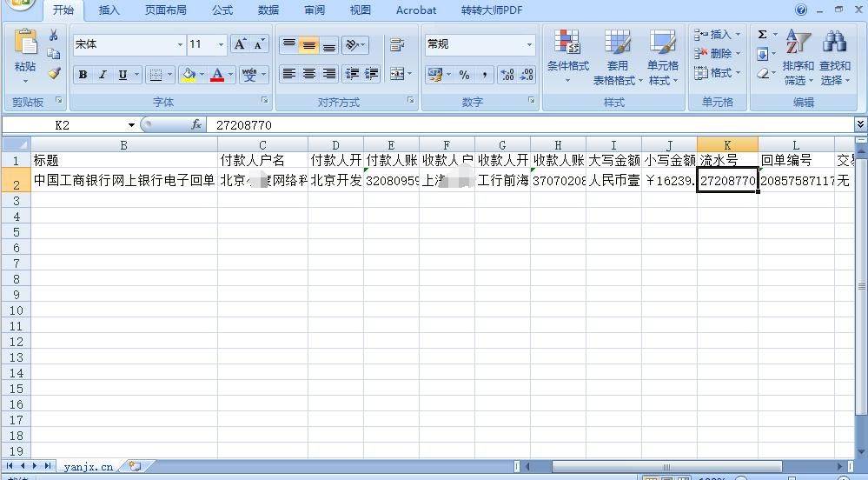Increase indent

tap(372, 74)
